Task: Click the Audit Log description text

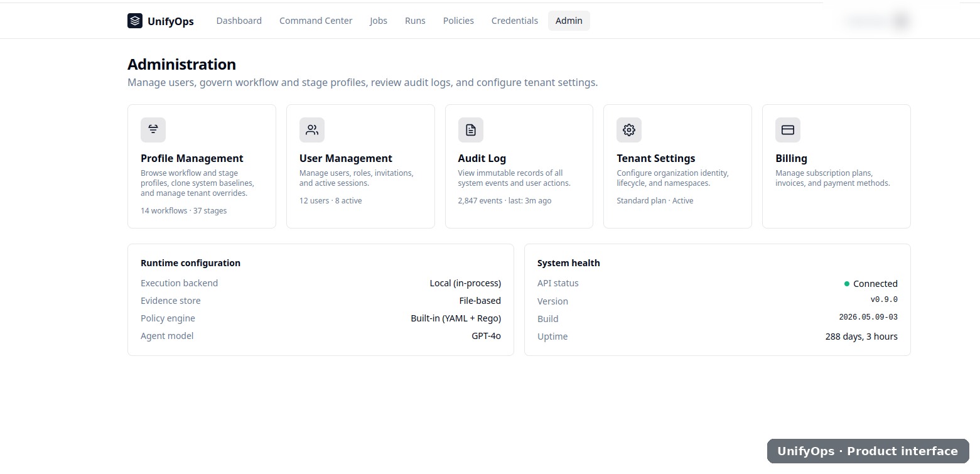Action: [514, 178]
